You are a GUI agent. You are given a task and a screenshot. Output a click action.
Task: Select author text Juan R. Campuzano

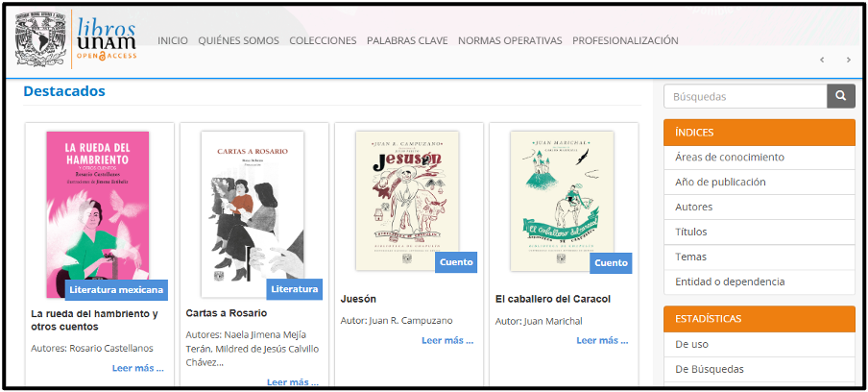pos(411,321)
